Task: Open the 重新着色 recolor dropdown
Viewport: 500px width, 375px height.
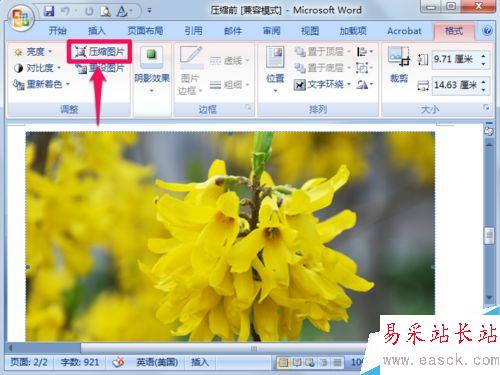Action: [x=41, y=84]
